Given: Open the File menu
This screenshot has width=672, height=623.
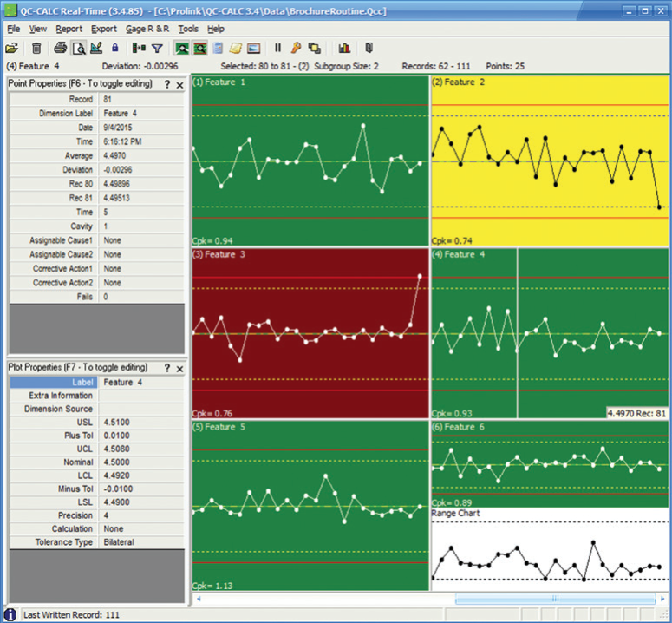Looking at the screenshot, I should coord(14,29).
